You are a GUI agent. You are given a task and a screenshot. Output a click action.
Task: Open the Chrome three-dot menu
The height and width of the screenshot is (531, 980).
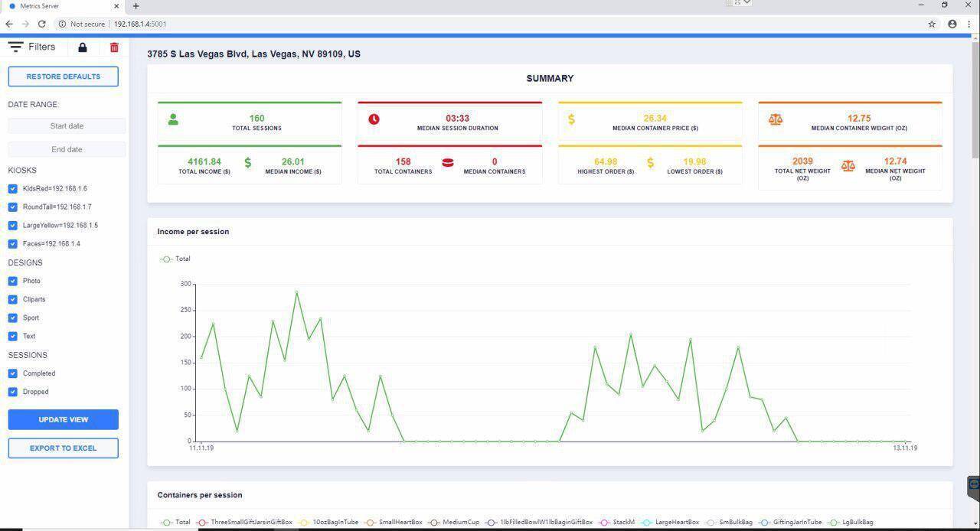click(969, 24)
